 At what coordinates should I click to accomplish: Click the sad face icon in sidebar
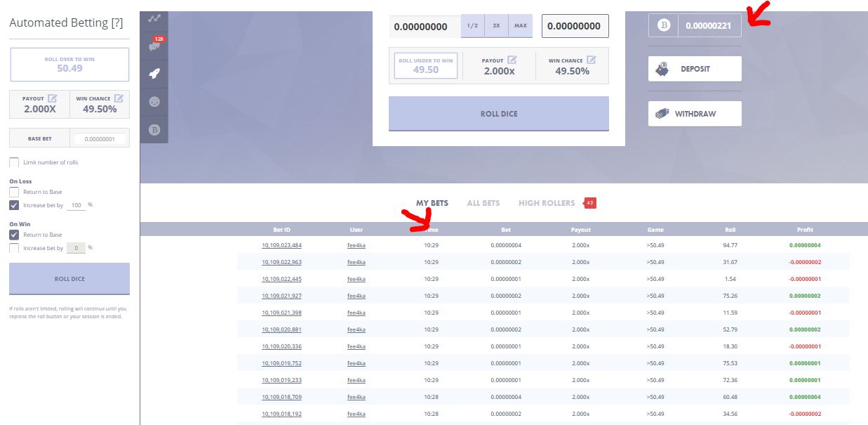[154, 101]
